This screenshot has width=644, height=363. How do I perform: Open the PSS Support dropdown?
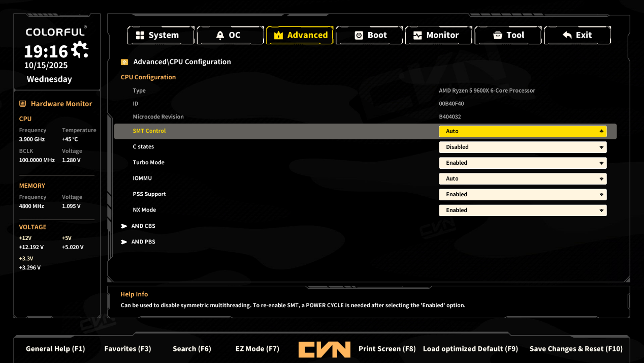[x=523, y=194]
